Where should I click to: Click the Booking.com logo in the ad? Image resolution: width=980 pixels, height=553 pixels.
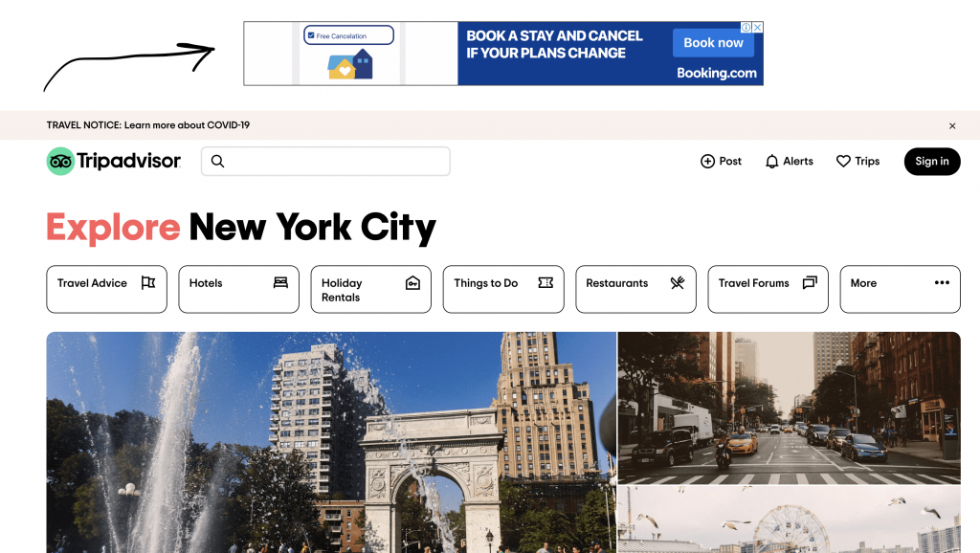pyautogui.click(x=716, y=73)
